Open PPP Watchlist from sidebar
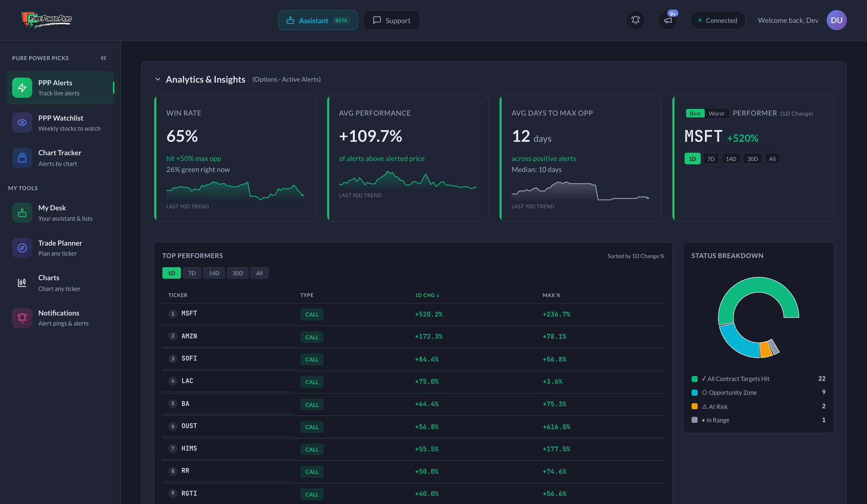The width and height of the screenshot is (867, 504). (60, 123)
